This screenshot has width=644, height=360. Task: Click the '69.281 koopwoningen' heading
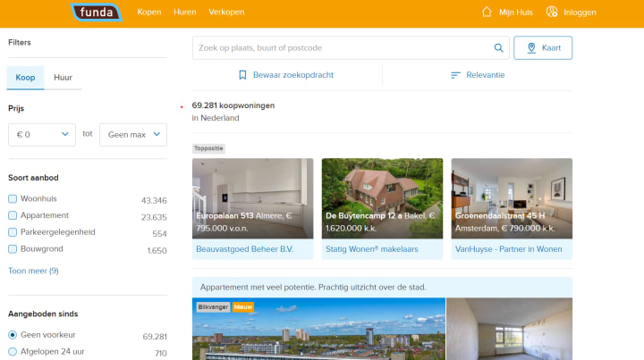pyautogui.click(x=233, y=105)
